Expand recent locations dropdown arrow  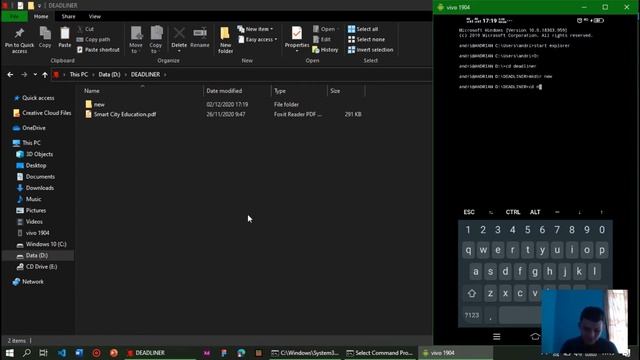pos(35,75)
